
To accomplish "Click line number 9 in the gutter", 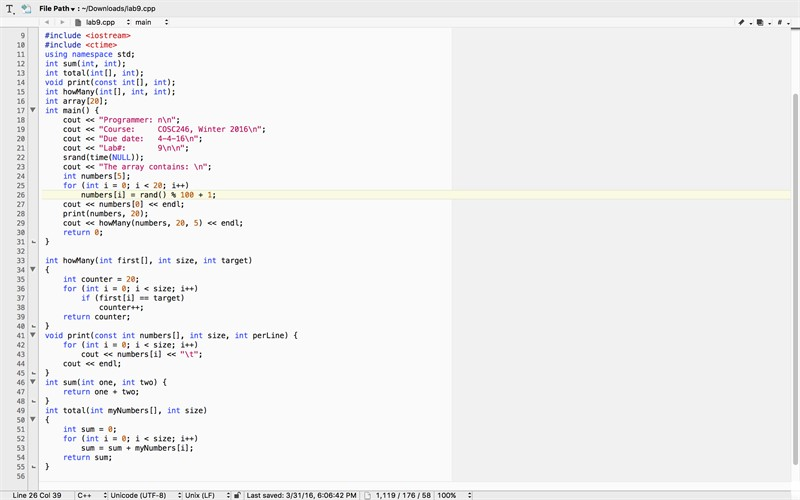I will click(22, 36).
